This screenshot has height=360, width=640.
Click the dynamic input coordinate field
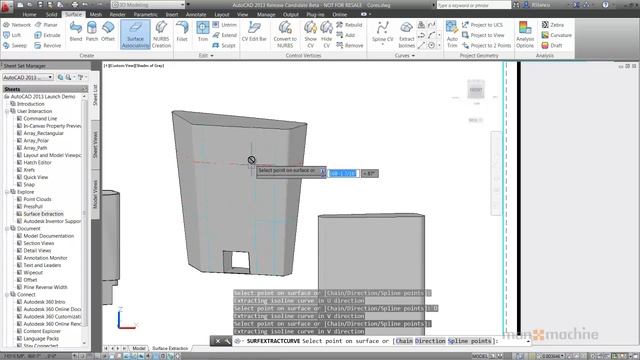click(x=344, y=173)
